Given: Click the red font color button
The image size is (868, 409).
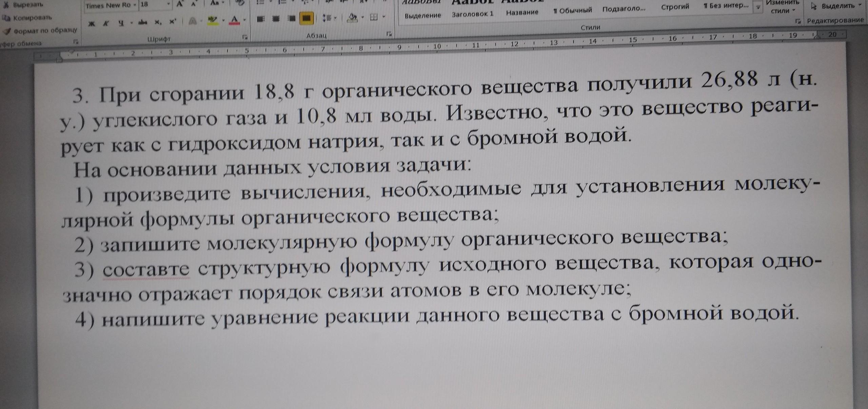Looking at the screenshot, I should click(x=234, y=20).
